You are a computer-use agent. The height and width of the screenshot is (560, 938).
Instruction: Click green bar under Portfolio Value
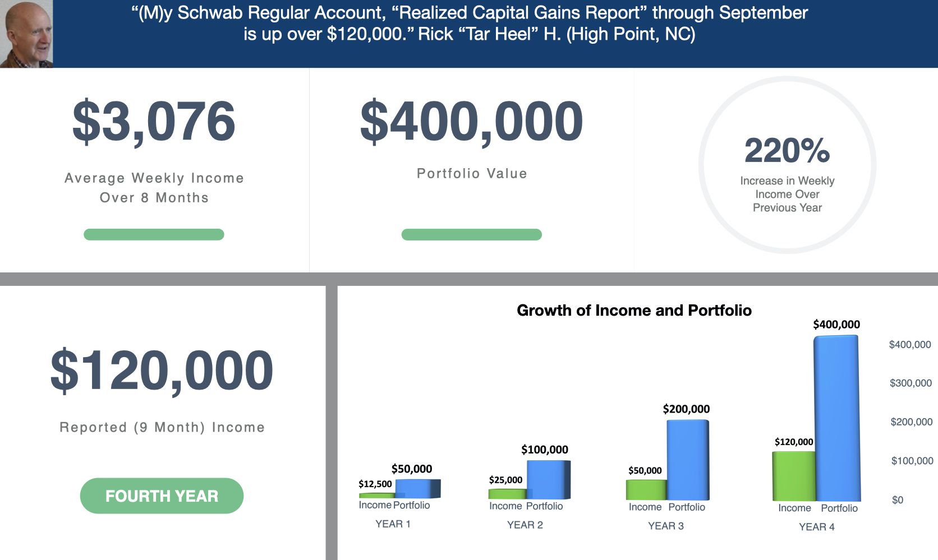tap(471, 234)
